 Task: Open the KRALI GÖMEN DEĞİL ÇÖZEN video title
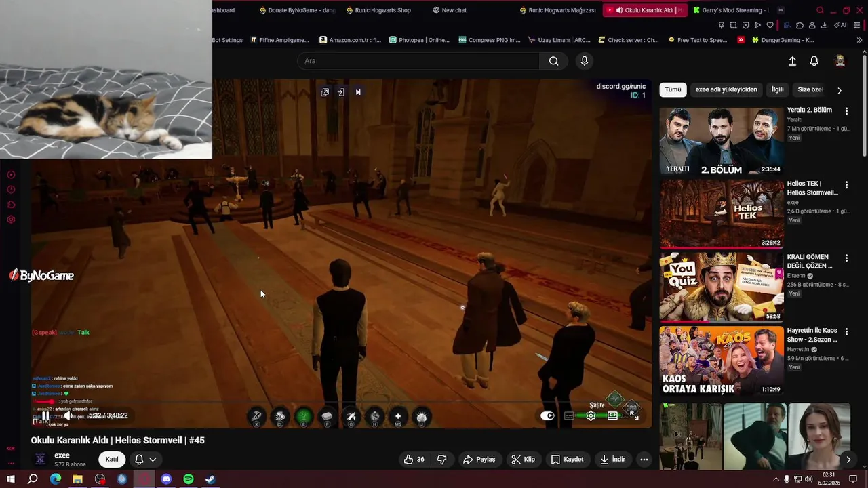(810, 261)
